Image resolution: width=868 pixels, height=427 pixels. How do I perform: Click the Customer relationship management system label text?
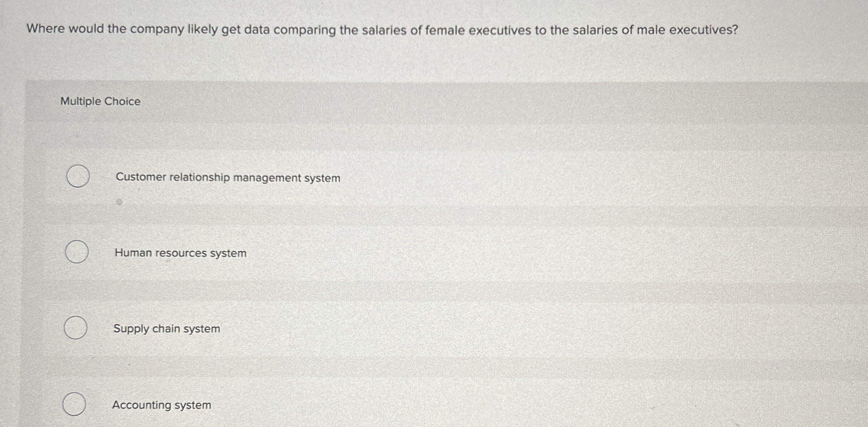point(227,177)
